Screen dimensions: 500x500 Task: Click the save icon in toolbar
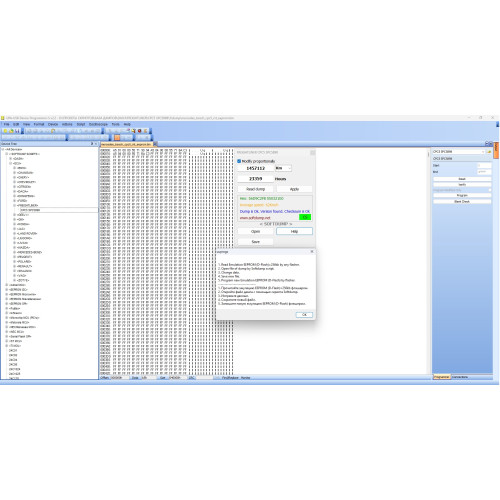(17, 131)
